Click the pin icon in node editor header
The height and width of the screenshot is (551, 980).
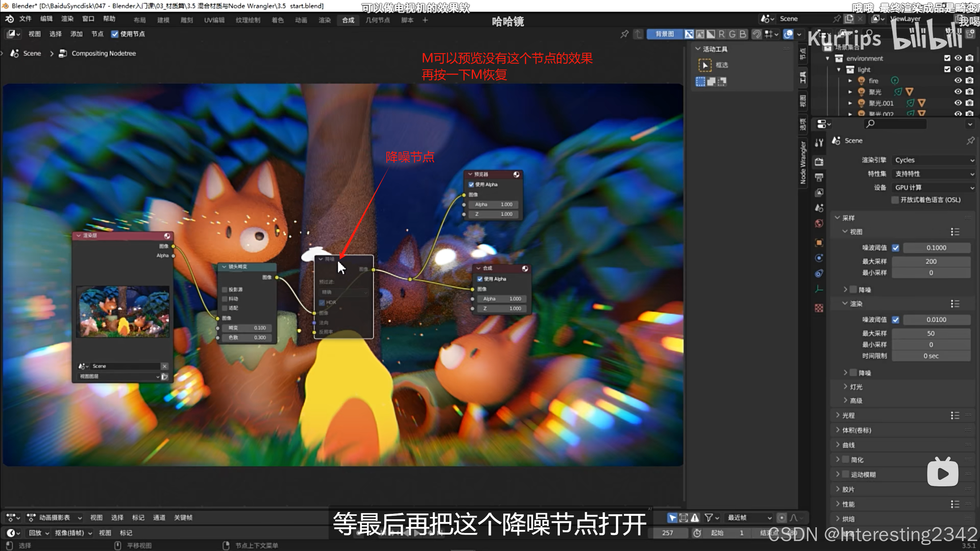point(624,34)
